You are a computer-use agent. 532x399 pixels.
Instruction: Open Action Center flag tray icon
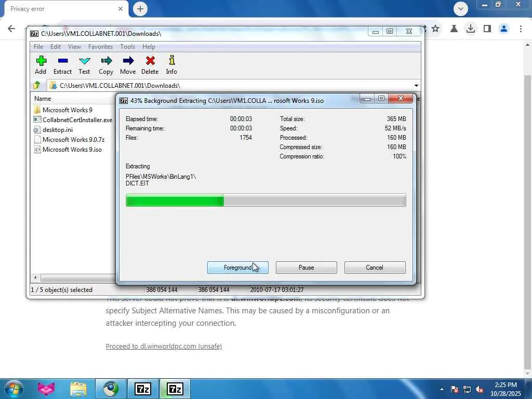tap(454, 389)
